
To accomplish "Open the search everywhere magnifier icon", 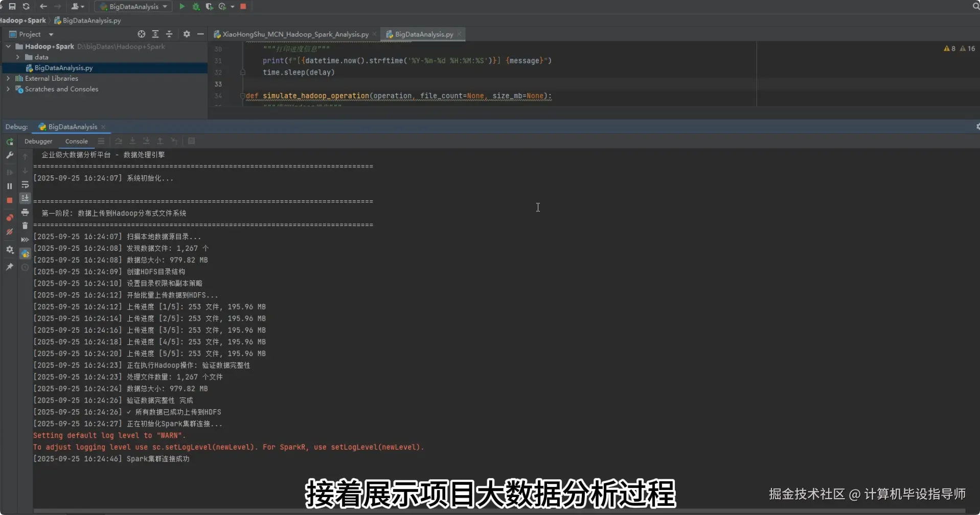I will pyautogui.click(x=975, y=7).
